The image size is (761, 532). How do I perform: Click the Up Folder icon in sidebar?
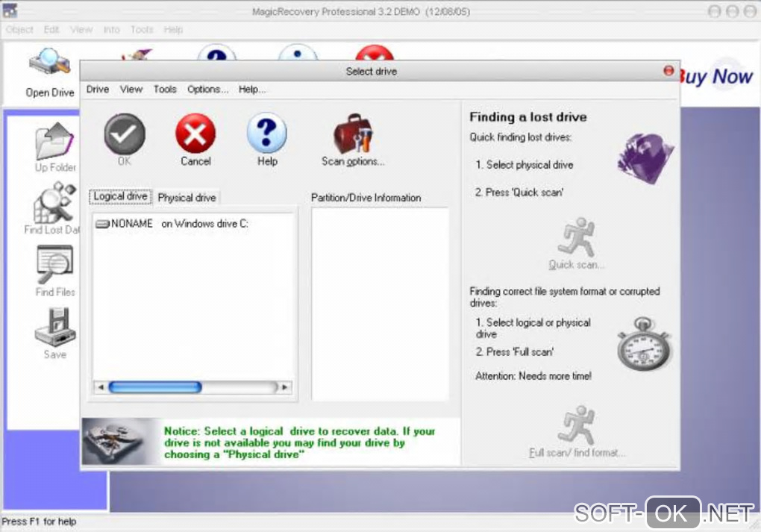coord(55,141)
